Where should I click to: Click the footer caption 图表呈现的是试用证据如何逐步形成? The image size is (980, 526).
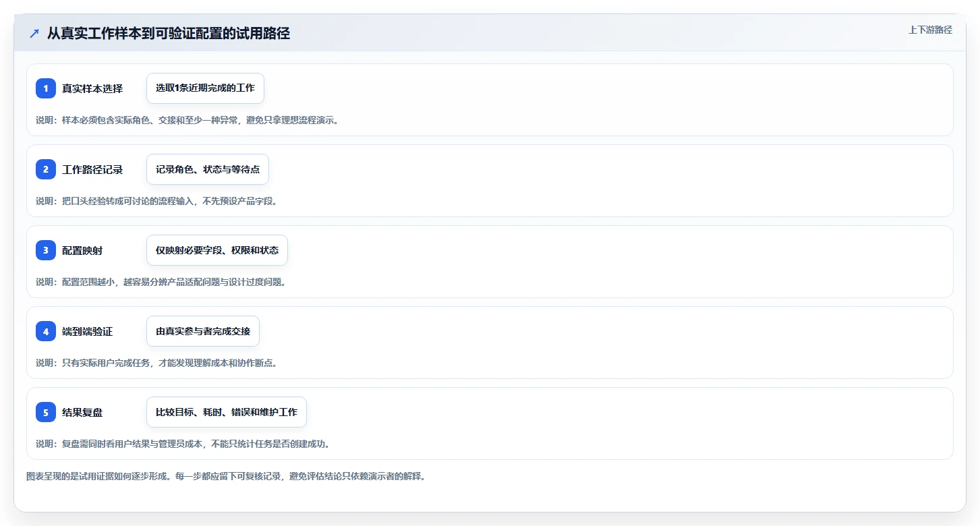click(x=225, y=476)
